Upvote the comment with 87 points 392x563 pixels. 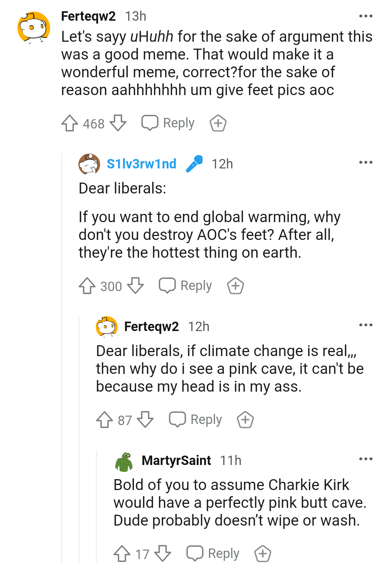[x=104, y=420]
